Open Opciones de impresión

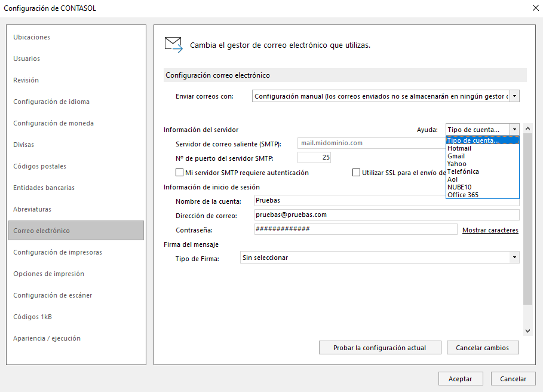pos(48,274)
